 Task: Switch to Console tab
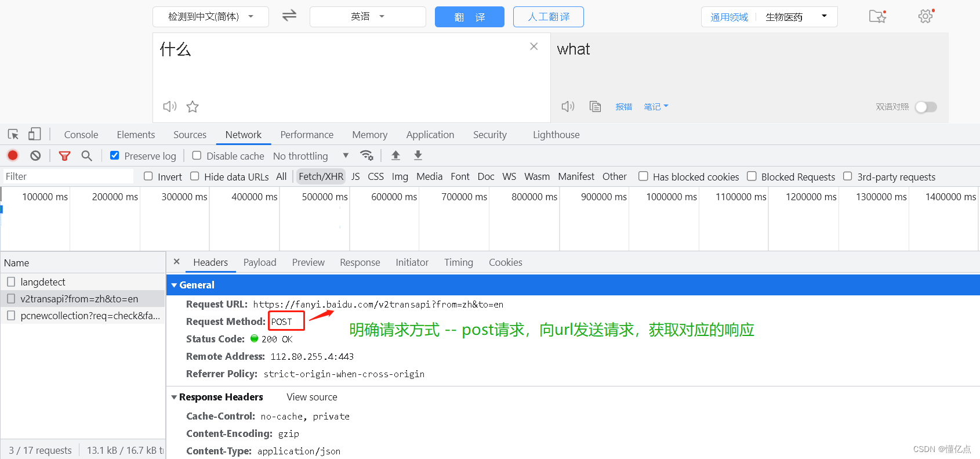click(81, 135)
